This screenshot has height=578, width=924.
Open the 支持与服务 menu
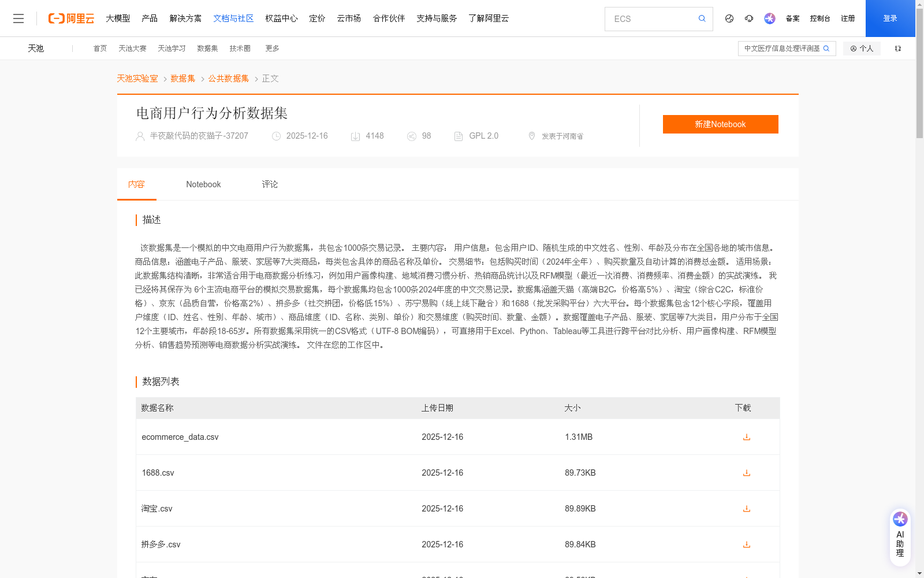click(437, 18)
